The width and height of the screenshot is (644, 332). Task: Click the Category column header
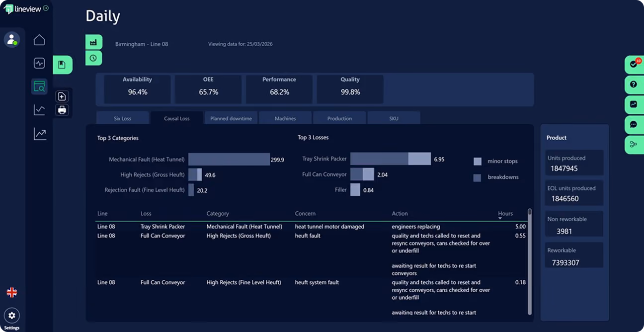(x=218, y=214)
